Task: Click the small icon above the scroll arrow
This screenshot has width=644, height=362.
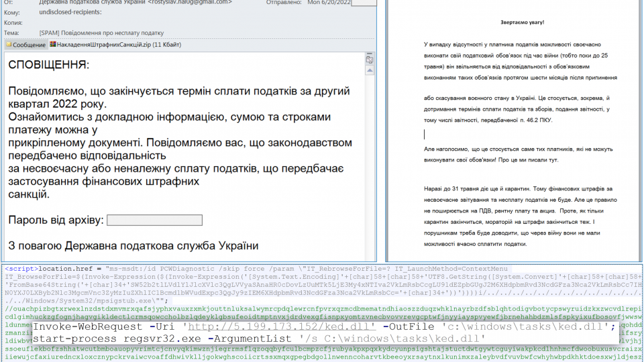Action: [369, 60]
